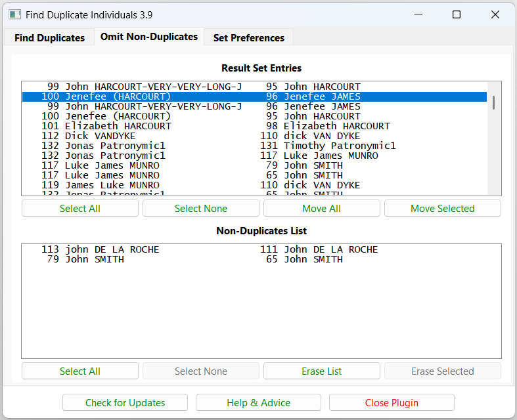Select the Omit Non-Duplicates tab

tap(148, 37)
